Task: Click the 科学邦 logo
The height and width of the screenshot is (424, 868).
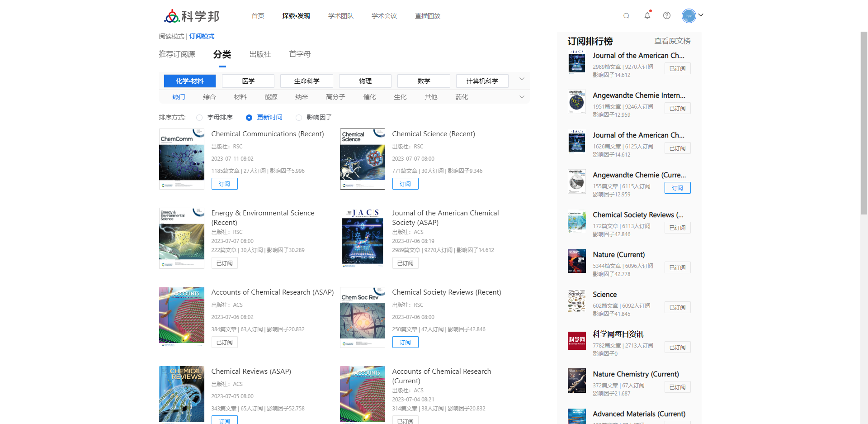Action: click(x=192, y=16)
